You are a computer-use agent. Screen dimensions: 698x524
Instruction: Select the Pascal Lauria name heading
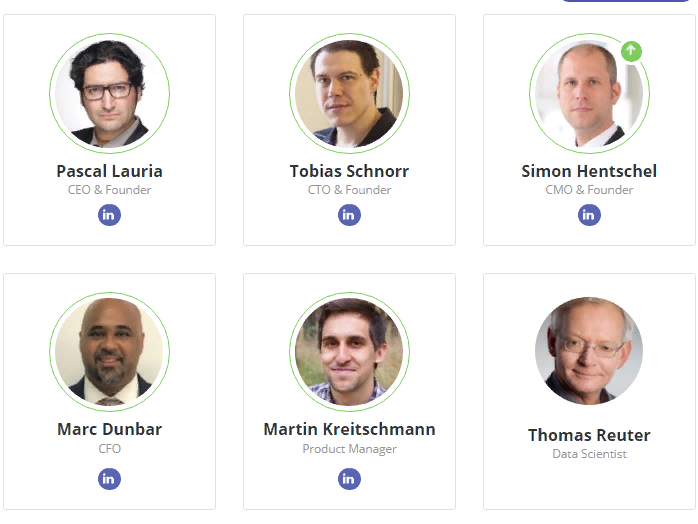pyautogui.click(x=110, y=171)
